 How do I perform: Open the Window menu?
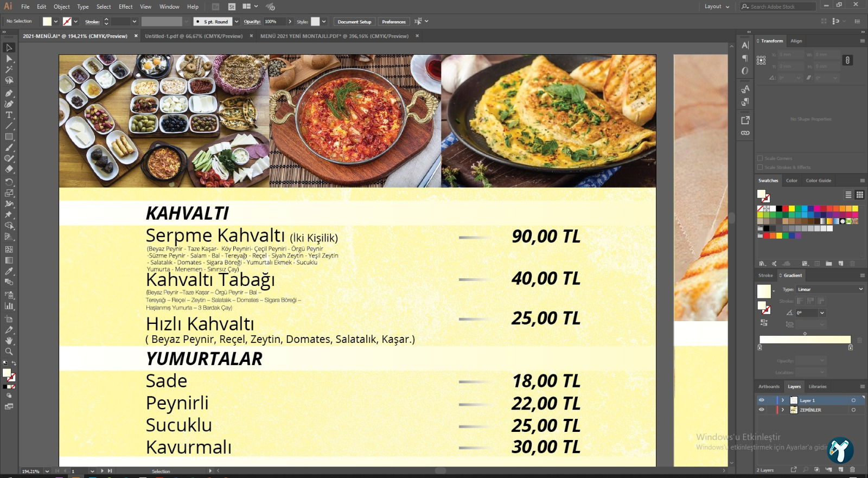pos(169,7)
